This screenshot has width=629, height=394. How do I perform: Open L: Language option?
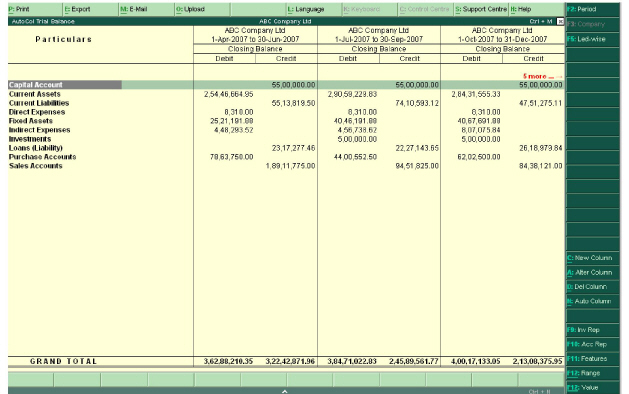314,9
